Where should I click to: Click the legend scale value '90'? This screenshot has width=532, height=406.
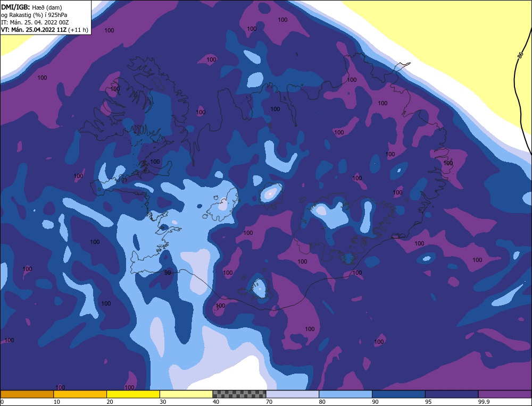point(375,402)
